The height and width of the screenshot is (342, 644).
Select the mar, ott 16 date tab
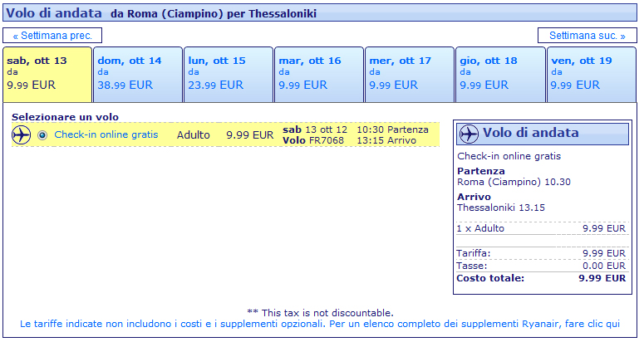[319, 74]
